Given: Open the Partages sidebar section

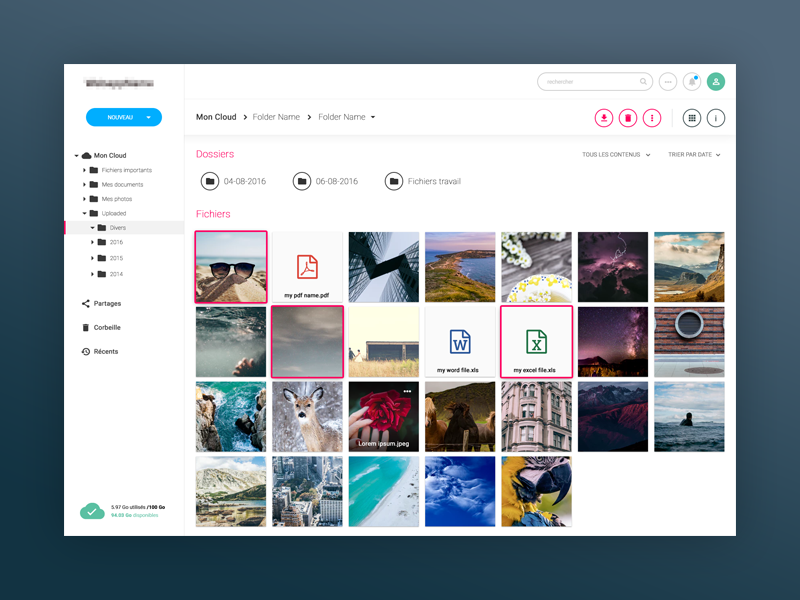Looking at the screenshot, I should [107, 303].
